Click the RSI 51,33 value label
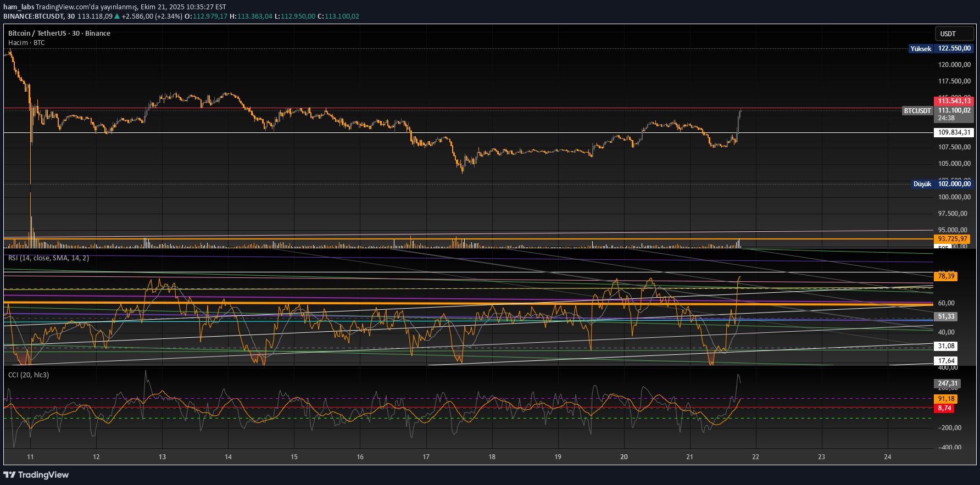980x485 pixels. click(945, 316)
